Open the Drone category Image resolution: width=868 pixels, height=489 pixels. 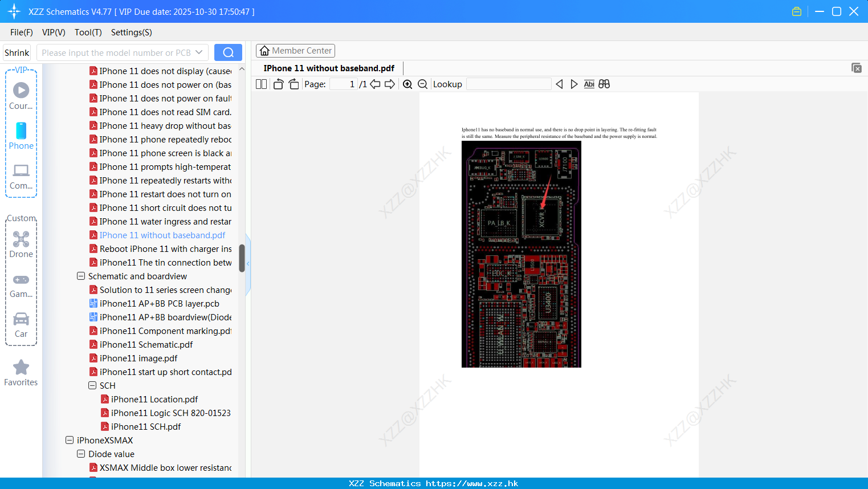coord(21,244)
